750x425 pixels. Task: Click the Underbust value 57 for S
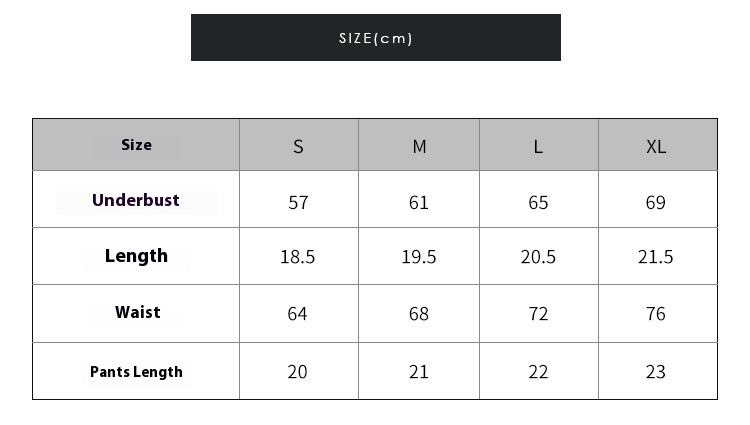point(298,199)
